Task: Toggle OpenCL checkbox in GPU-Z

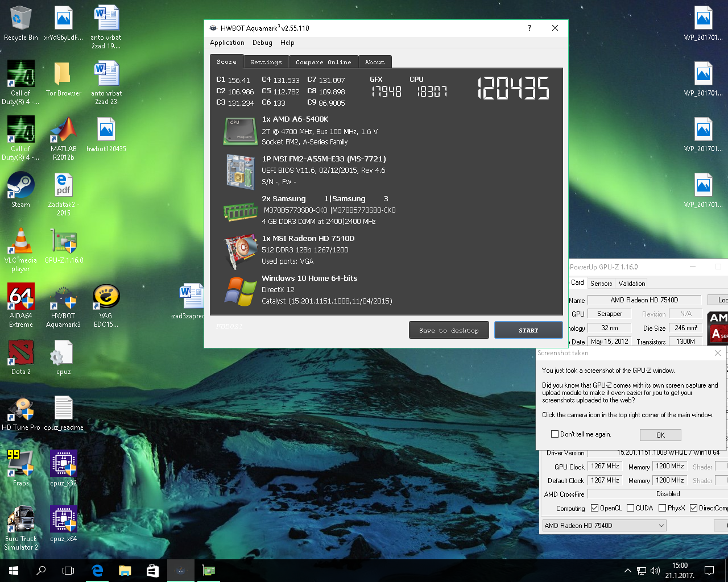Action: (594, 508)
